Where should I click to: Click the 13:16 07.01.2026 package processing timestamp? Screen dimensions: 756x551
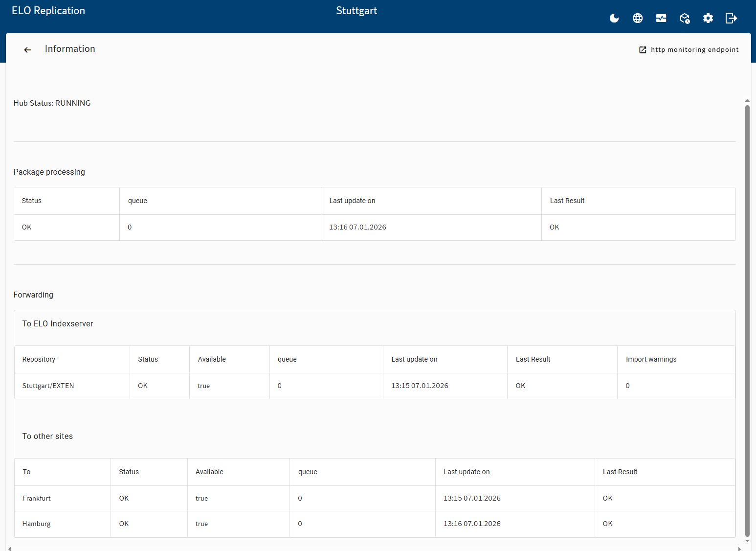click(357, 228)
